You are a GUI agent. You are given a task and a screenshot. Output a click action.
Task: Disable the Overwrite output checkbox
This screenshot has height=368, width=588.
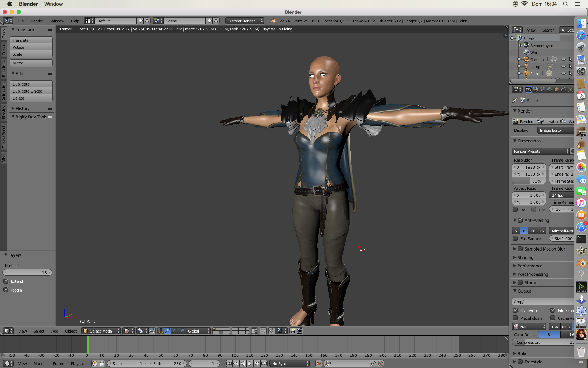pyautogui.click(x=515, y=310)
